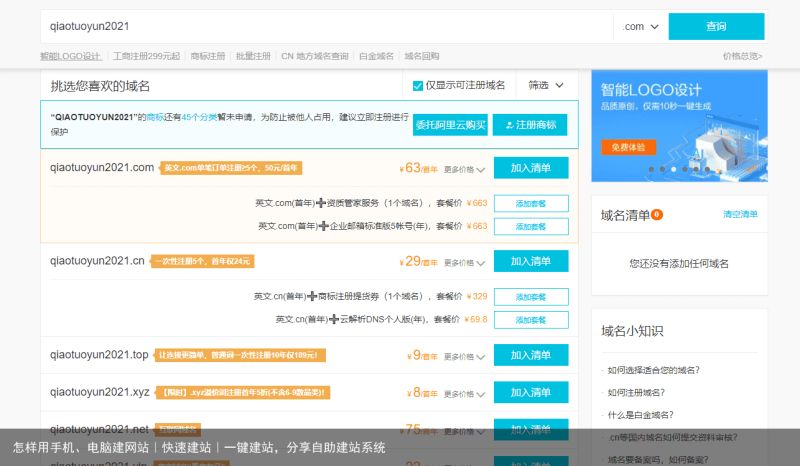Click the 域名清单 count badge
This screenshot has height=466, width=800.
click(657, 214)
